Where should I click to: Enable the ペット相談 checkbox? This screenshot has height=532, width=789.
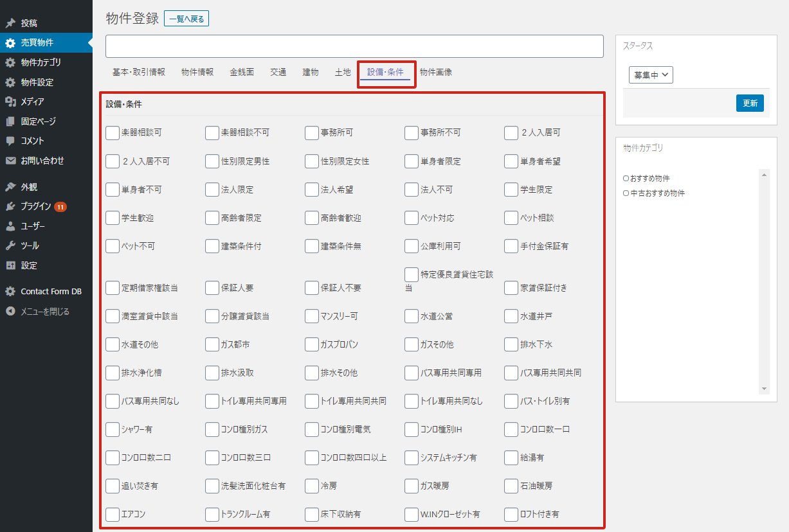(511, 218)
